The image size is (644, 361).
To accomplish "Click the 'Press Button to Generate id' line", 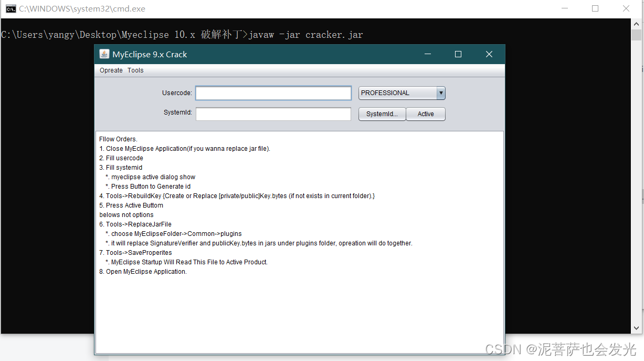I will (x=147, y=187).
